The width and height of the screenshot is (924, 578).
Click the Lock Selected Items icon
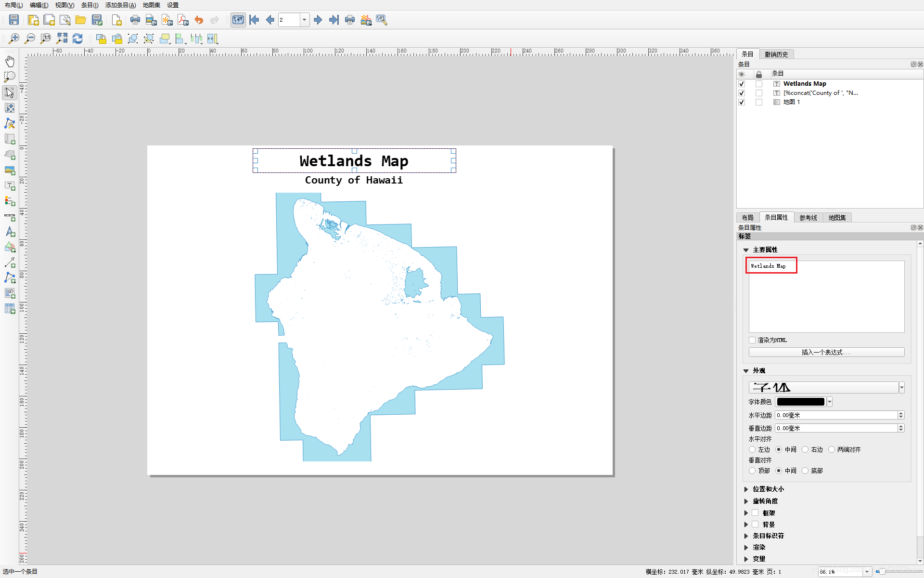[101, 39]
